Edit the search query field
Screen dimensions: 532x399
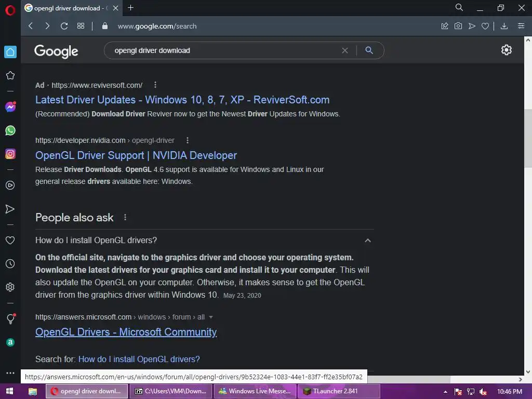click(x=224, y=50)
